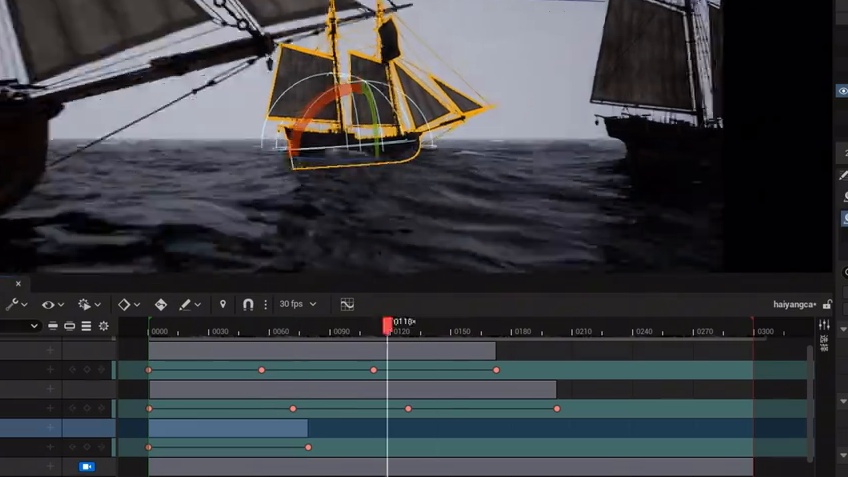Image resolution: width=848 pixels, height=477 pixels.
Task: Expand the 30 fps frame rate dropdown
Action: (297, 304)
